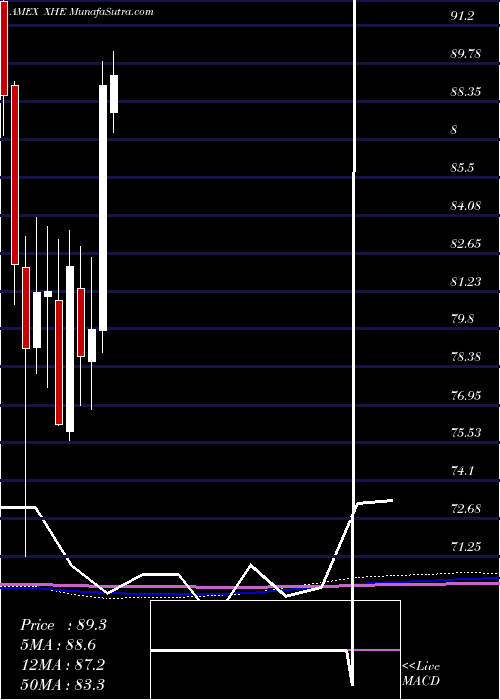Click the 71.25 price axis label
Viewport: 500px width, 700px height.
click(466, 546)
